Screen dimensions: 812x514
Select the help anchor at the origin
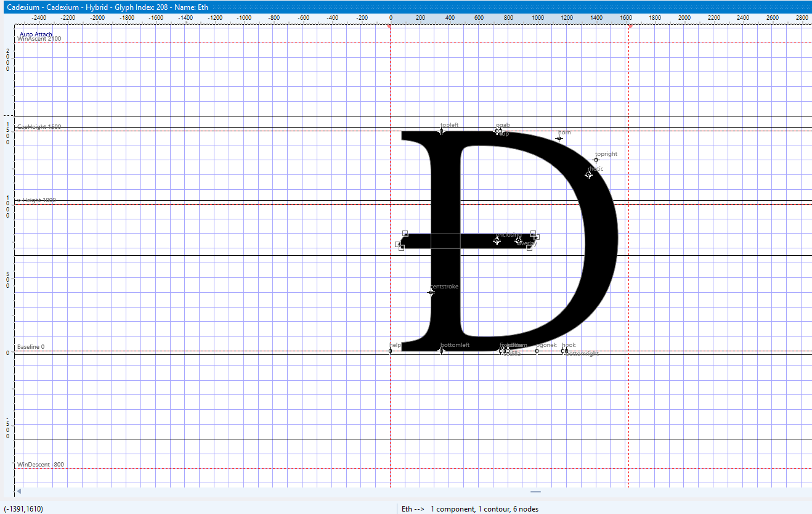point(390,351)
